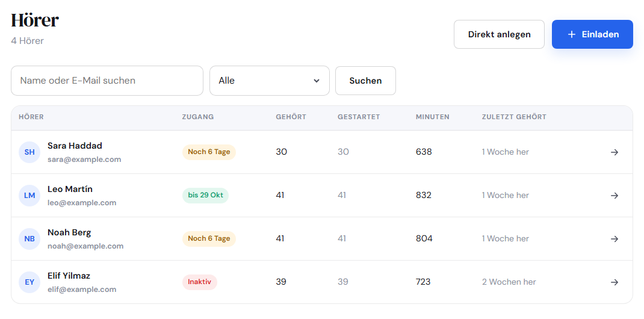
Task: Click the EY avatar circle
Action: click(29, 282)
